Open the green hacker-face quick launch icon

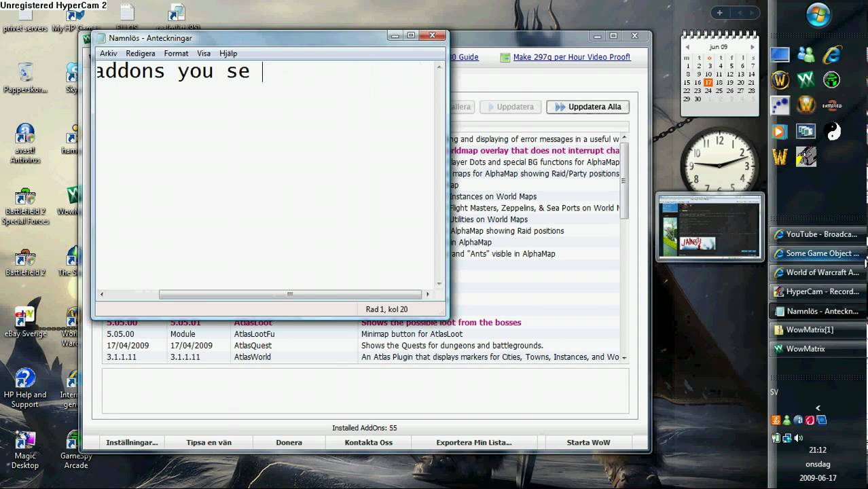click(x=831, y=80)
